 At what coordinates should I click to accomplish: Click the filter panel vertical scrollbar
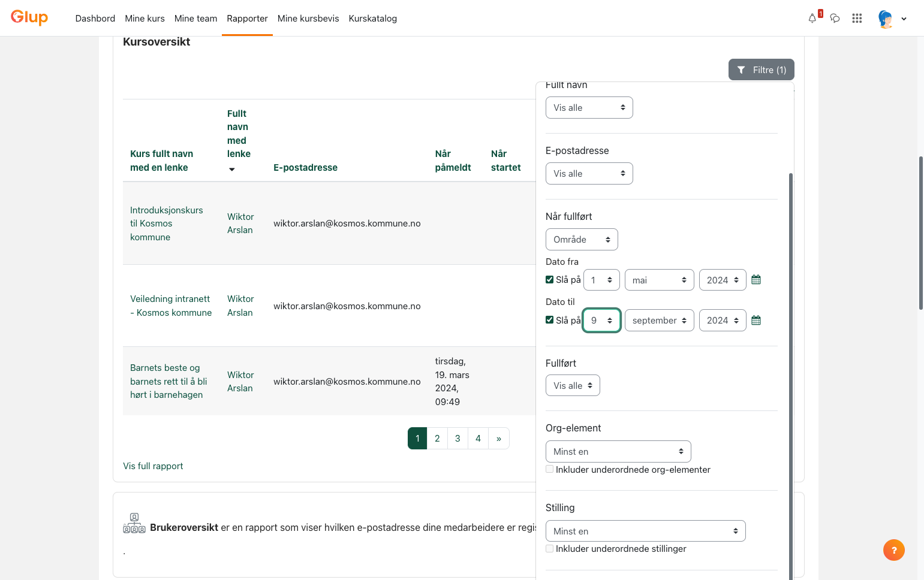(x=790, y=376)
